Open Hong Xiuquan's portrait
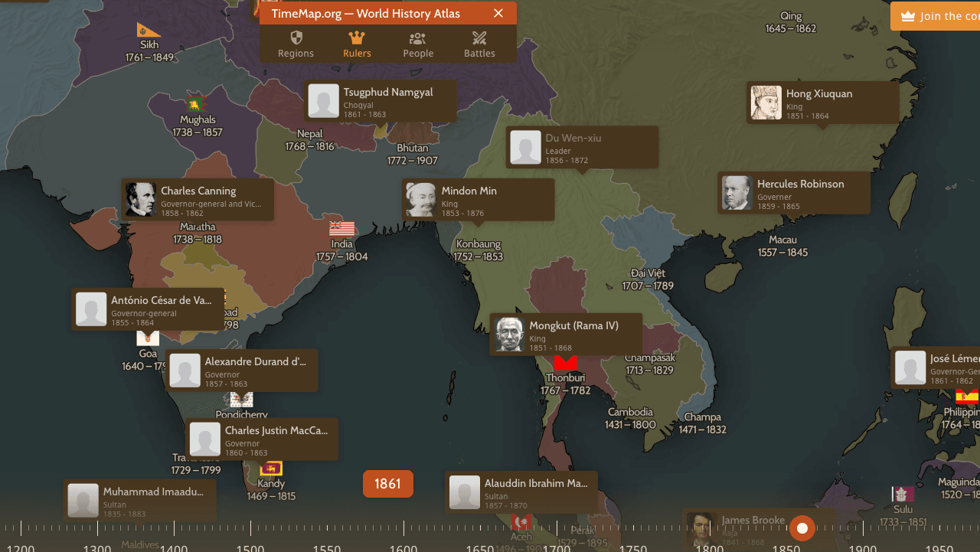The height and width of the screenshot is (552, 980). (766, 102)
